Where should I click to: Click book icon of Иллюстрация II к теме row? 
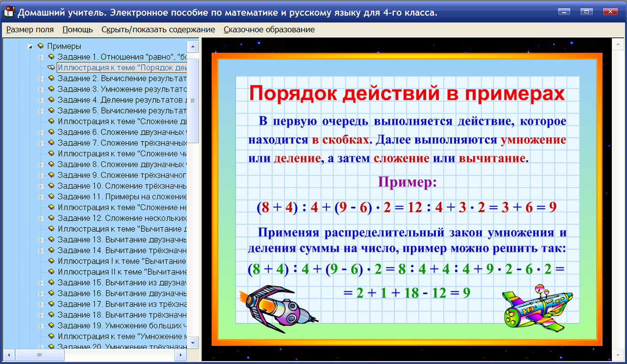pos(51,272)
